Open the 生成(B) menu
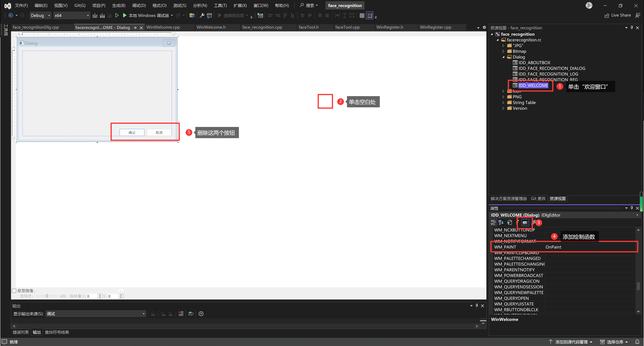This screenshot has height=346, width=644. (x=118, y=6)
